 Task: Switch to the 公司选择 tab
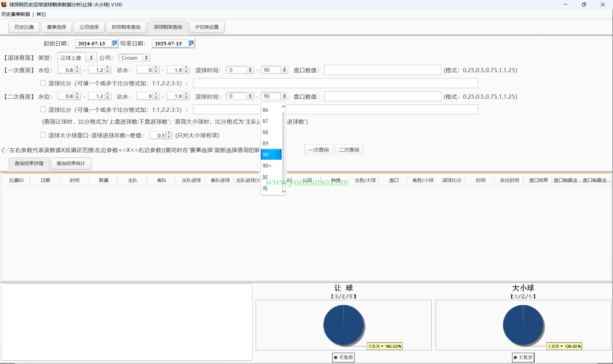(x=89, y=27)
